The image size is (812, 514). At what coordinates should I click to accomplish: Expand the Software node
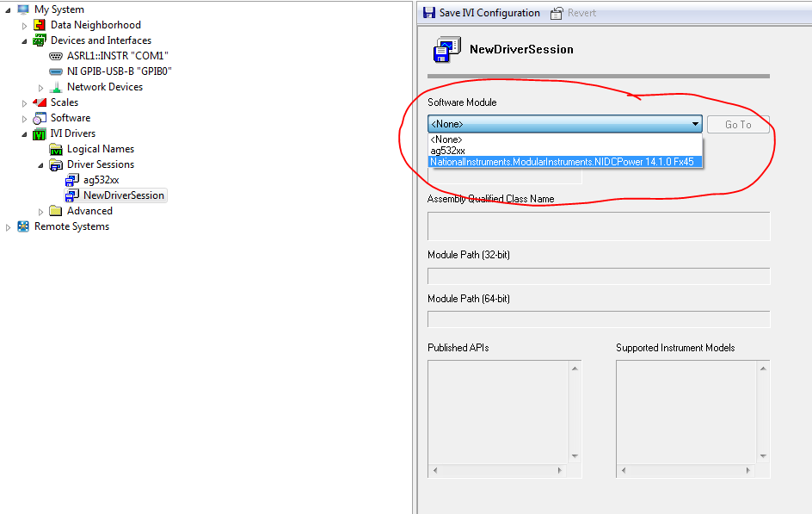[x=24, y=119]
